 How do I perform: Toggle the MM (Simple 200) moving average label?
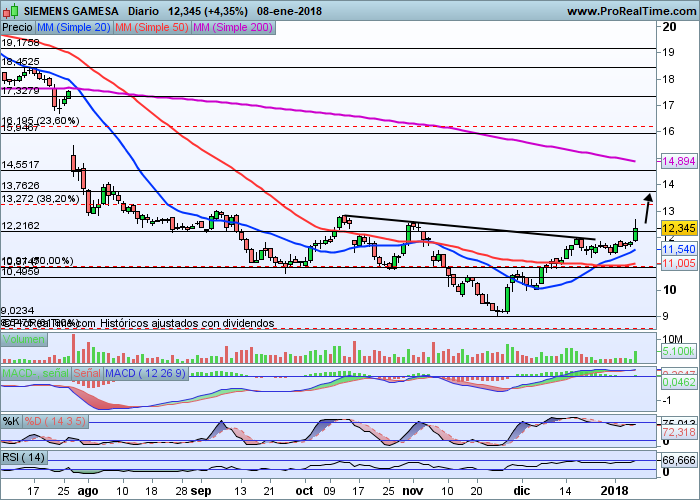pyautogui.click(x=229, y=30)
